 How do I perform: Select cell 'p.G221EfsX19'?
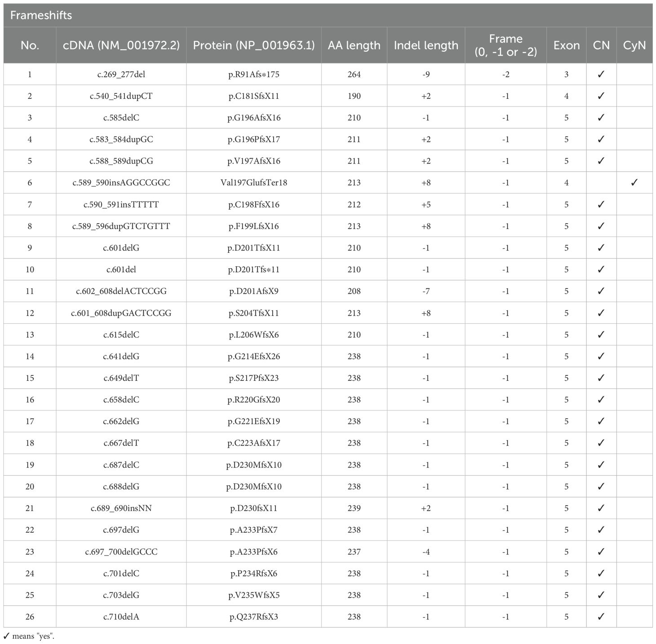254,421
